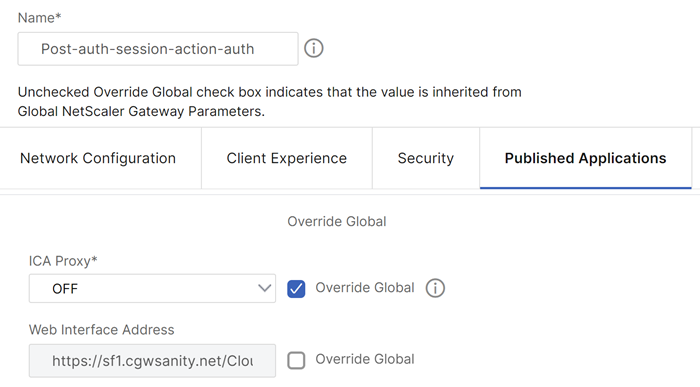This screenshot has height=387, width=700.
Task: Click the info icon next to ICA Proxy Override Global
Action: 435,288
